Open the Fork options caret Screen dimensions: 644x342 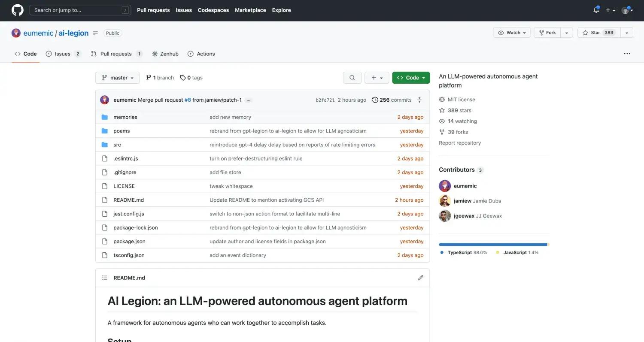567,33
